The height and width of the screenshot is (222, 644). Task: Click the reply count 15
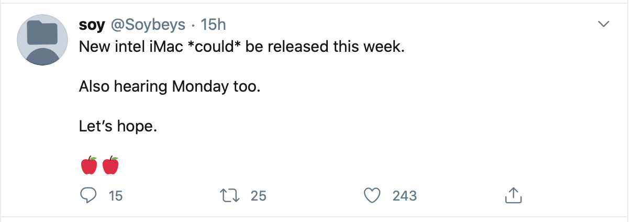point(115,196)
